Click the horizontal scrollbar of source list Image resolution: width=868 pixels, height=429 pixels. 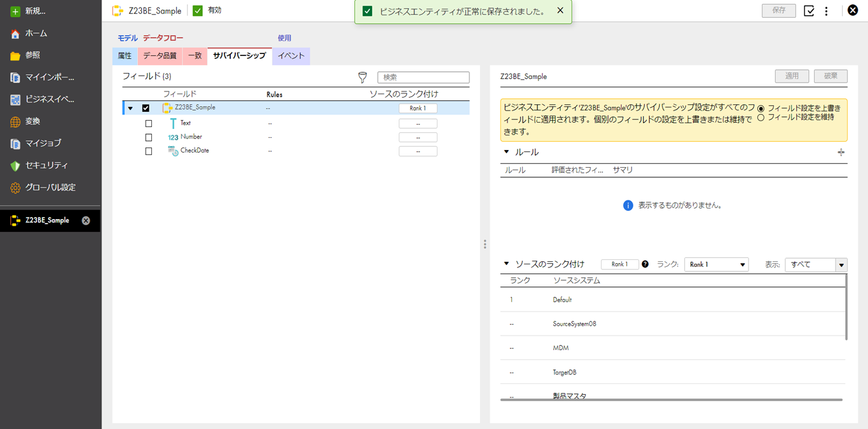click(672, 400)
